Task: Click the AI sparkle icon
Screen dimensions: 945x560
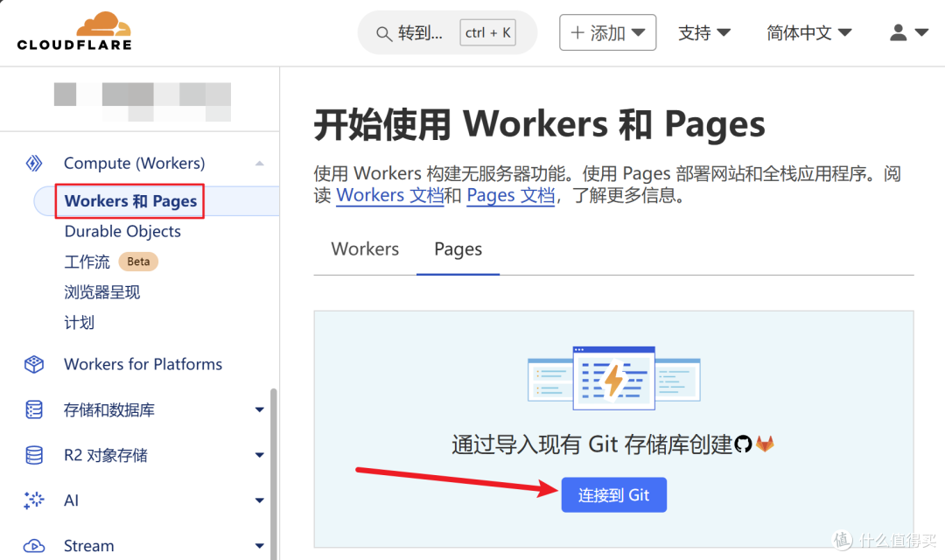Action: tap(34, 500)
